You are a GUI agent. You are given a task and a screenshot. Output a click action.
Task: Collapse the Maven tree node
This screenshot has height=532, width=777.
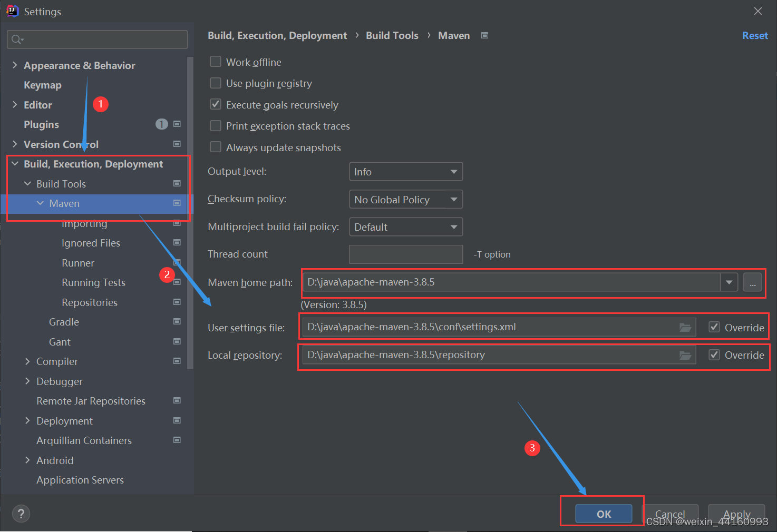click(x=40, y=203)
